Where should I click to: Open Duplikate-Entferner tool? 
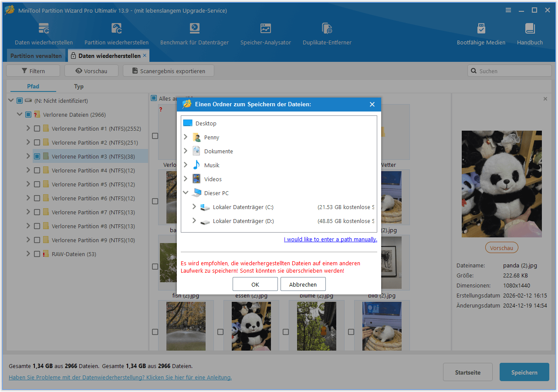327,34
